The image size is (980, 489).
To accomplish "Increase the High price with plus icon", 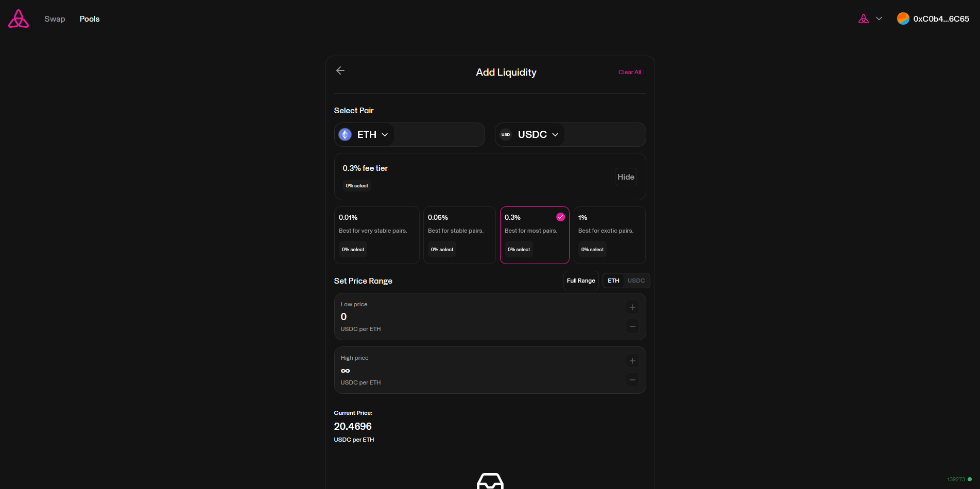I will (x=632, y=361).
